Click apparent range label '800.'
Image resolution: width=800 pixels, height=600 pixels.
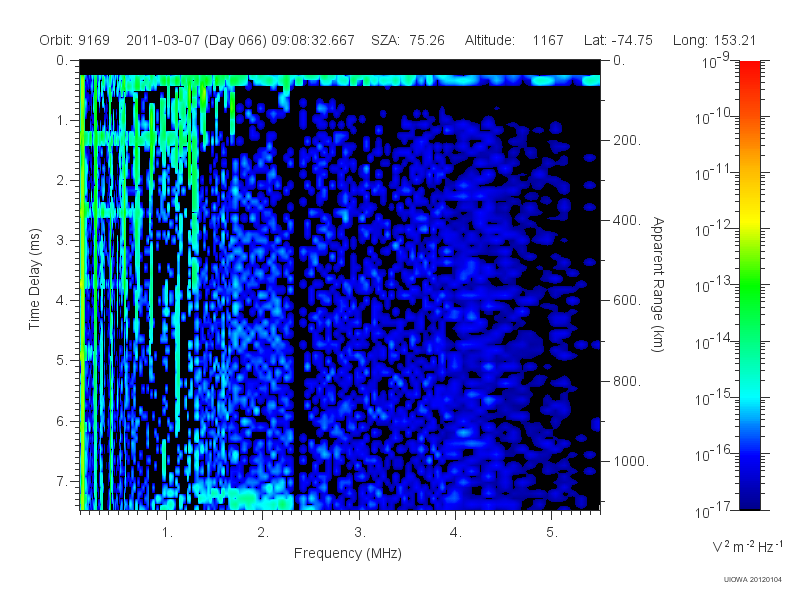coord(627,381)
